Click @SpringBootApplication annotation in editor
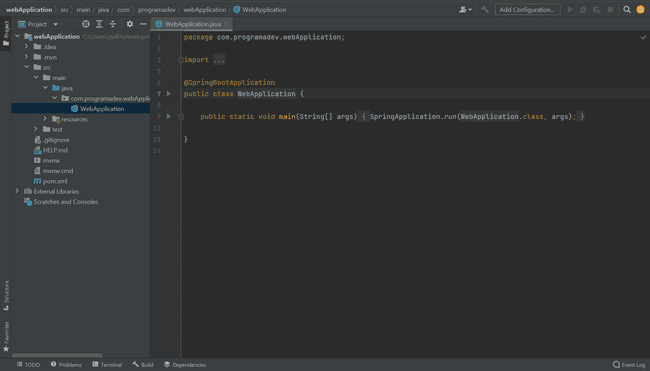The width and height of the screenshot is (650, 371). point(229,82)
